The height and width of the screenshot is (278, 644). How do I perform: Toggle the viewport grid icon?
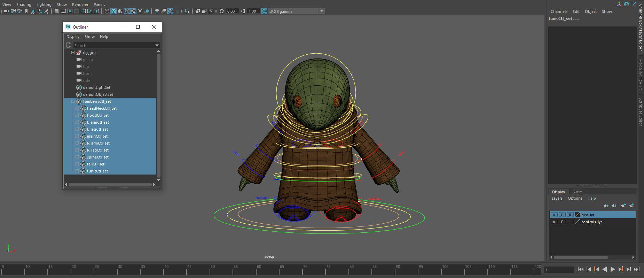click(x=56, y=11)
